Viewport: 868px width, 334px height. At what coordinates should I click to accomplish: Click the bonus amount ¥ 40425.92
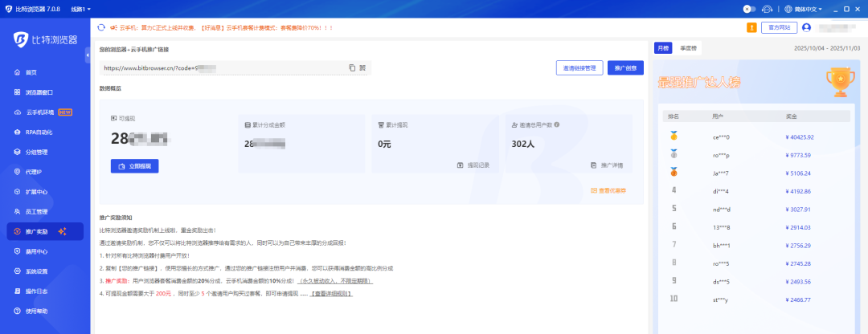click(x=800, y=137)
